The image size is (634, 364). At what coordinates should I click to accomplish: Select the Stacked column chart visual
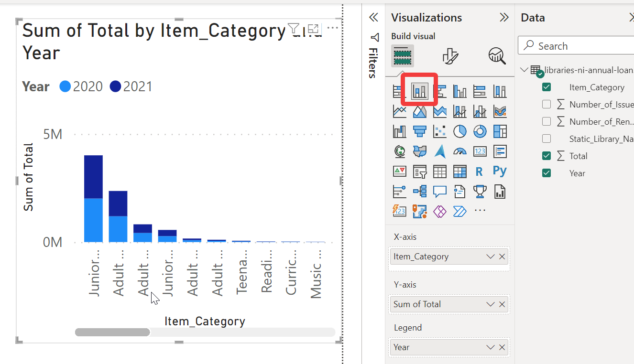tap(420, 91)
